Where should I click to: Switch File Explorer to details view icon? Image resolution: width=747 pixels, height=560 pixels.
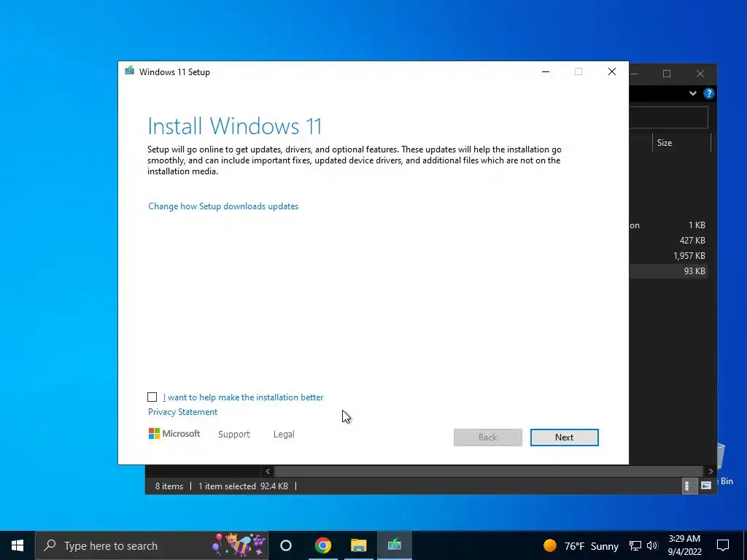(x=689, y=486)
